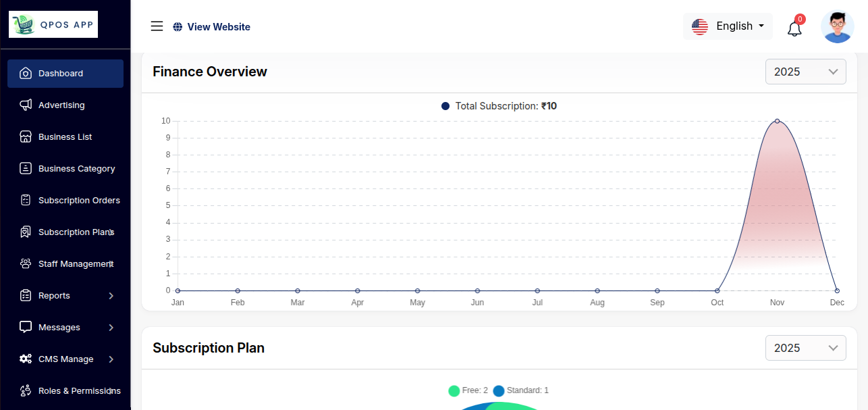Open the English language dropdown
Viewport: 868px width, 410px height.
(x=728, y=26)
